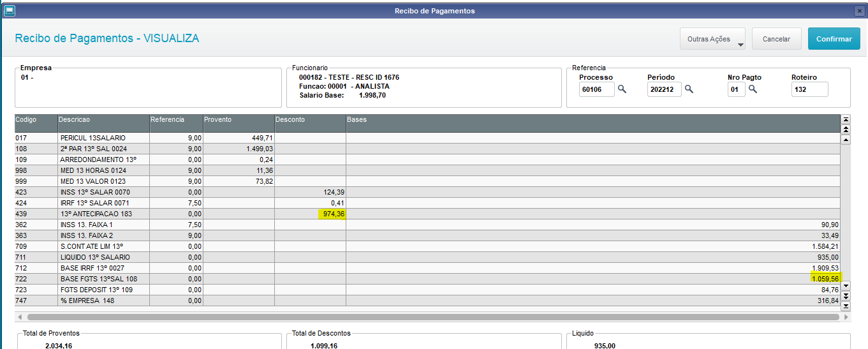
Task: Click provento value 449,71
Action: point(262,138)
